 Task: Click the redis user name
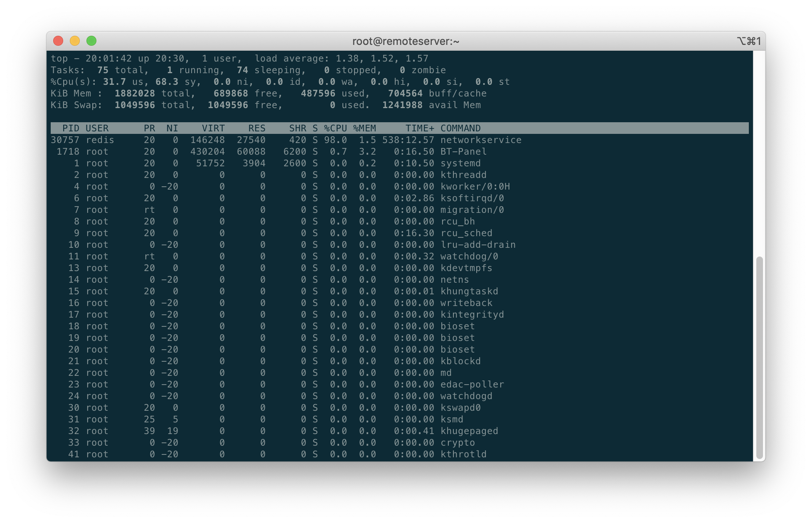[100, 140]
